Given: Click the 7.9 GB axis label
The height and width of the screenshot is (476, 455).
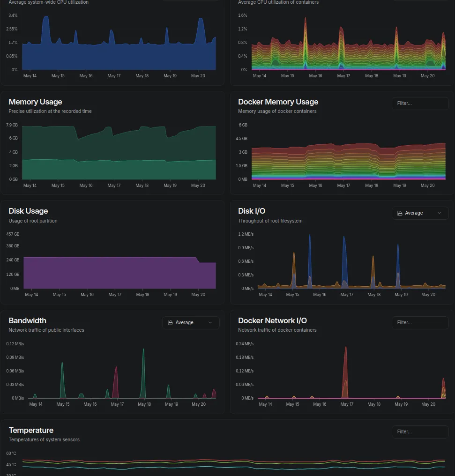Looking at the screenshot, I should click(12, 125).
